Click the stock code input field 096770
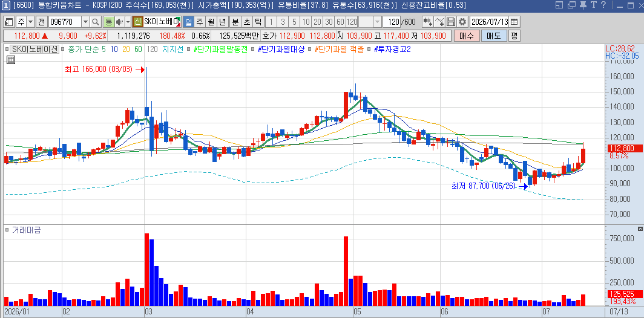Image resolution: width=644 pixels, height=318 pixels. point(65,22)
